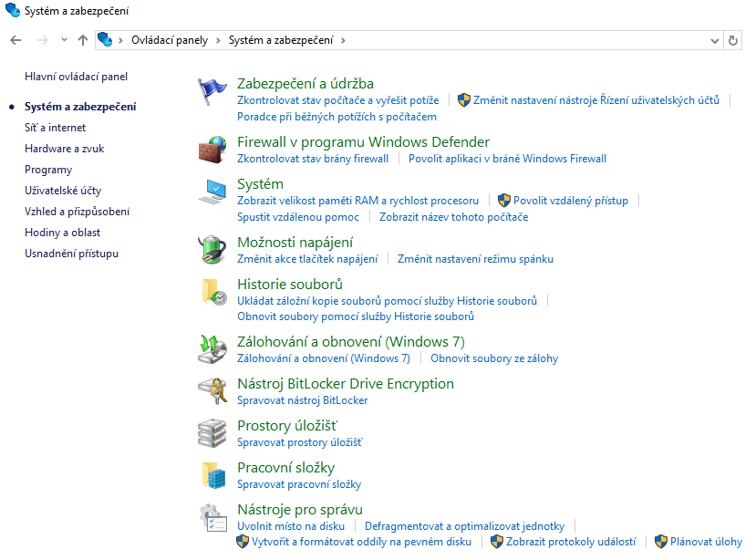
Task: Click Defragmentovat a optimalizovat jednotky
Action: (464, 526)
